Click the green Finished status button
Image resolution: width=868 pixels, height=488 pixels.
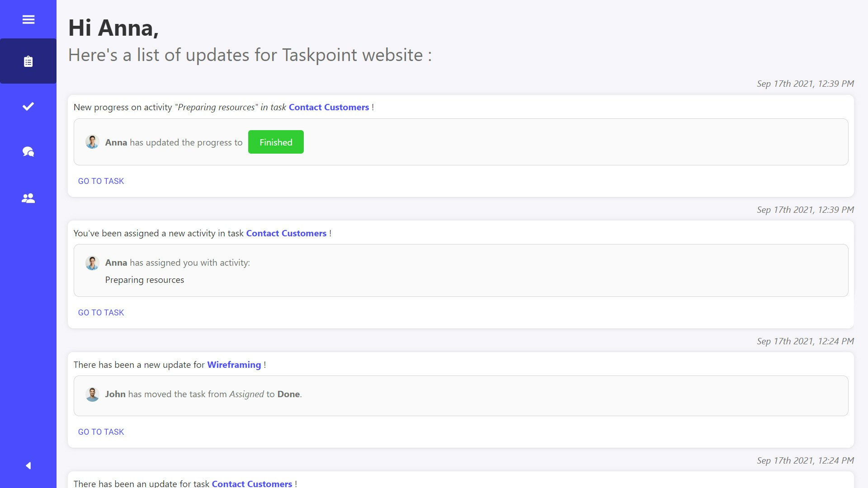(275, 142)
